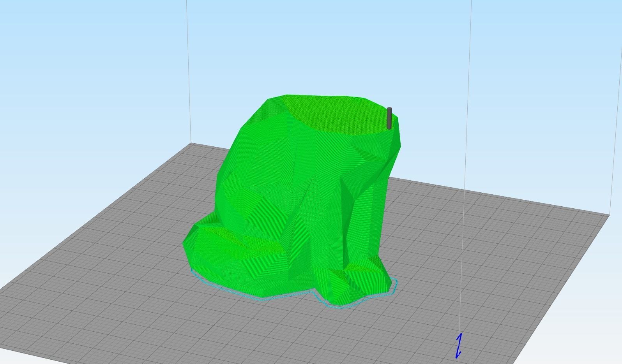622x364 pixels.
Task: Click the blue Z axis indicator
Action: [x=459, y=345]
